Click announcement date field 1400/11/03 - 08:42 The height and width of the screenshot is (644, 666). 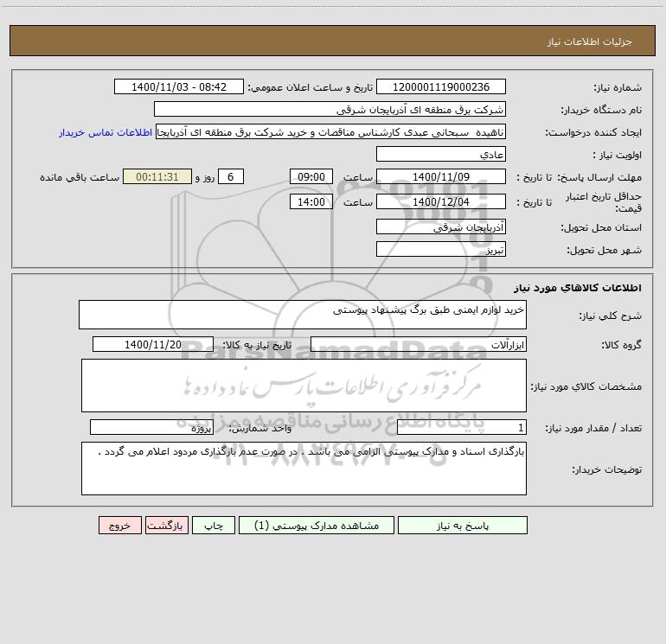tap(179, 86)
